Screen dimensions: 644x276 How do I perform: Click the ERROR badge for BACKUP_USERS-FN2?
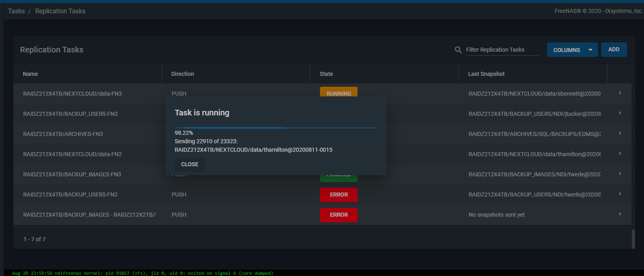(339, 194)
